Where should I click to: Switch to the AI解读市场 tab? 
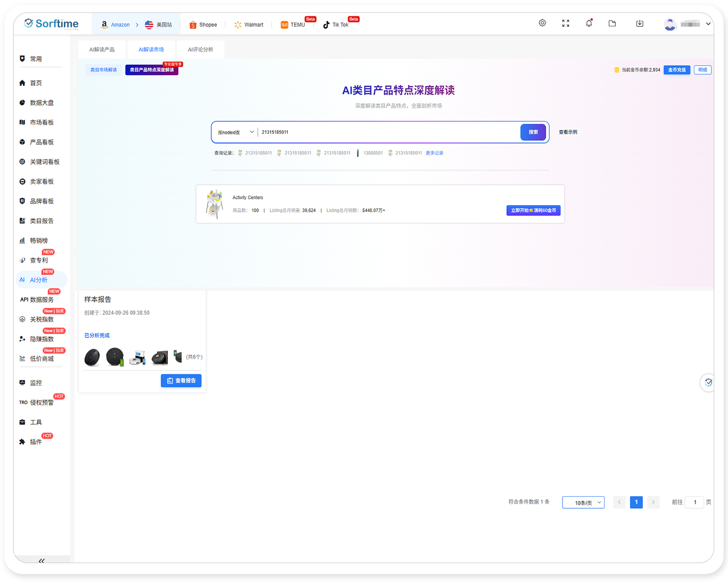click(151, 49)
